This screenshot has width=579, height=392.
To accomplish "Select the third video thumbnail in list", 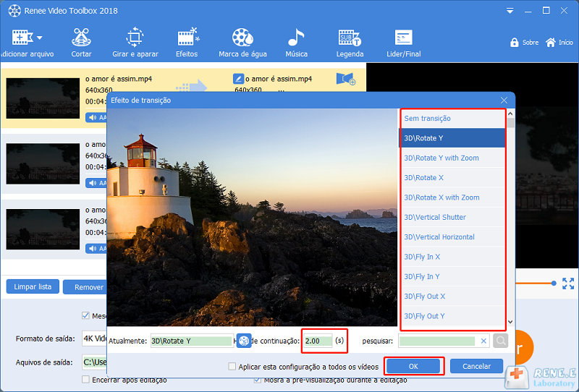I will 43,229.
